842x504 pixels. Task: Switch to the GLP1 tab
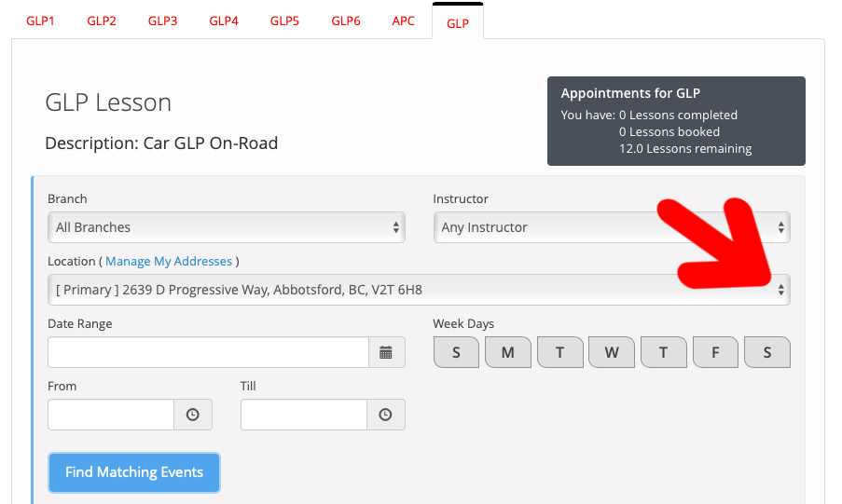[40, 20]
